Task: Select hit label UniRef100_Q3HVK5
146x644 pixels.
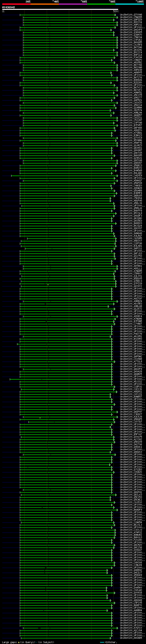Action: pos(131,32)
